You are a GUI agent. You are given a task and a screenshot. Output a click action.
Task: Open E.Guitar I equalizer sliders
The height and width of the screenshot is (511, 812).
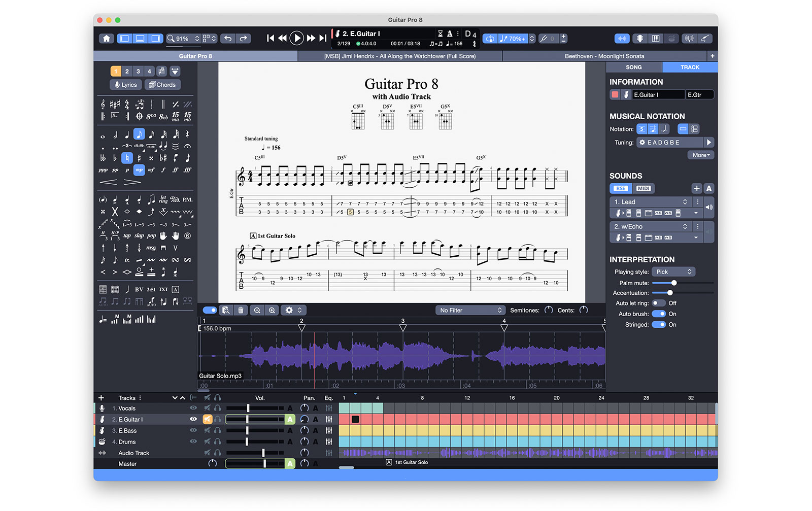(329, 419)
